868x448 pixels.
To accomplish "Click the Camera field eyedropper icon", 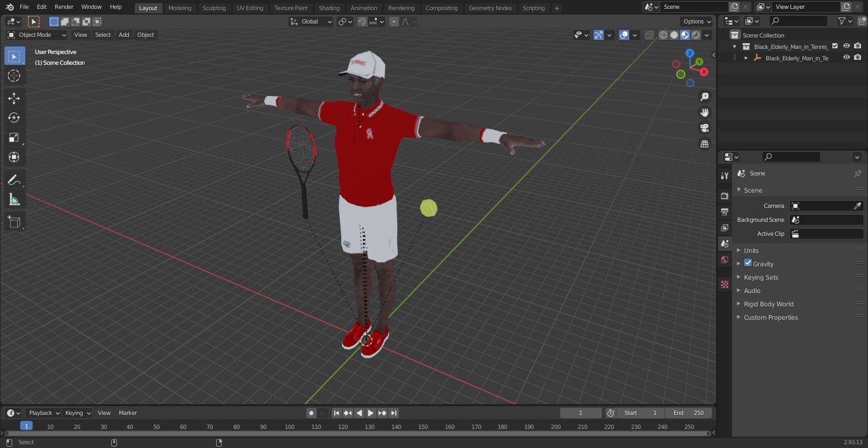I will (857, 206).
